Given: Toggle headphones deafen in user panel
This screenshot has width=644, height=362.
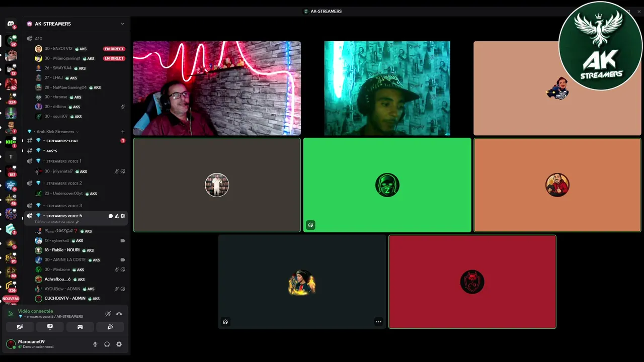Looking at the screenshot, I should click(x=107, y=344).
